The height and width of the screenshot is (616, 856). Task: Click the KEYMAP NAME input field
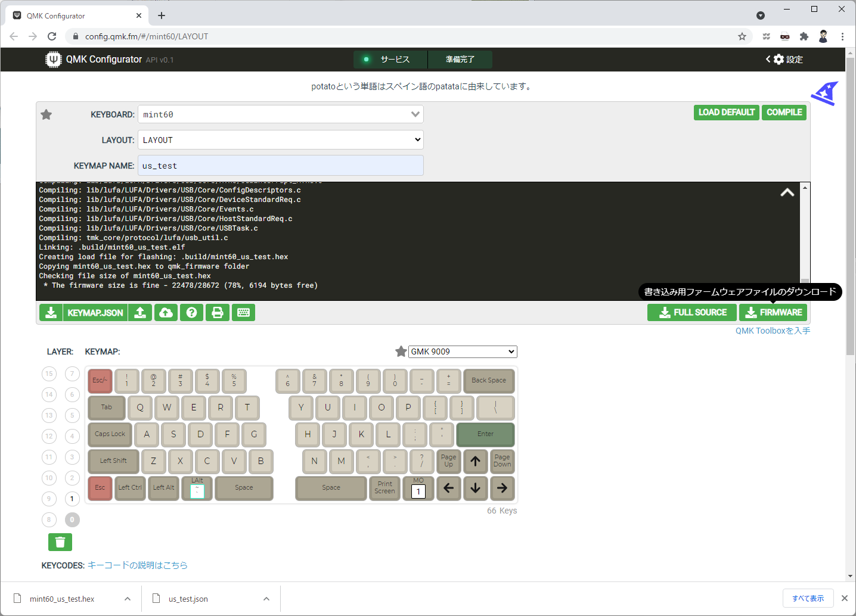(280, 166)
